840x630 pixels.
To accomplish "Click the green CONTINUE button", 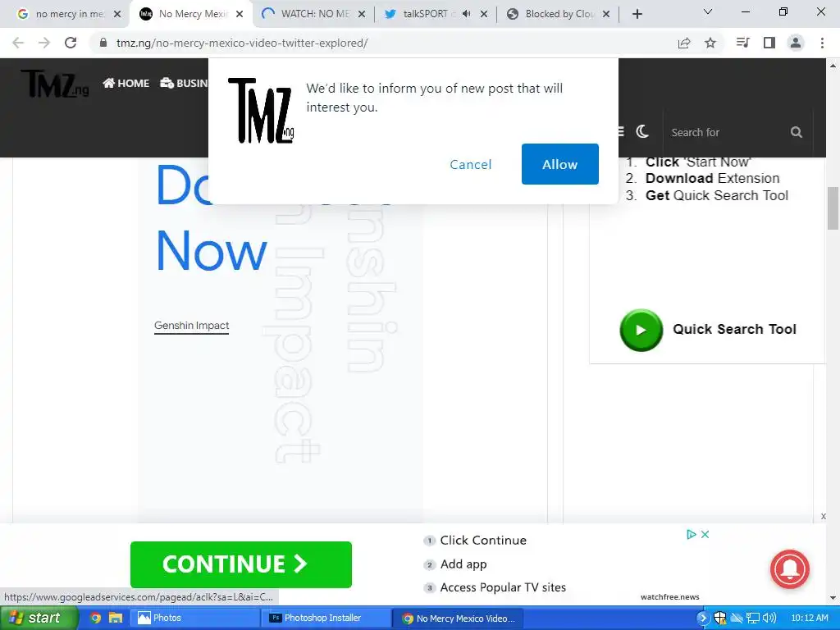I will click(241, 564).
